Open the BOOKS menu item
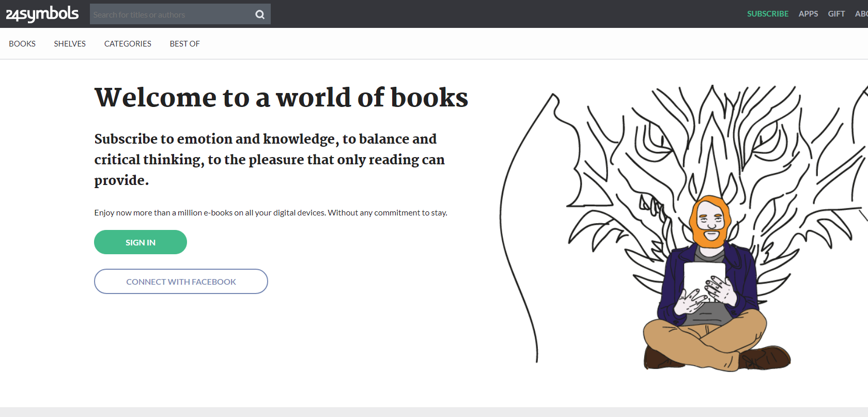The image size is (868, 417). (22, 44)
